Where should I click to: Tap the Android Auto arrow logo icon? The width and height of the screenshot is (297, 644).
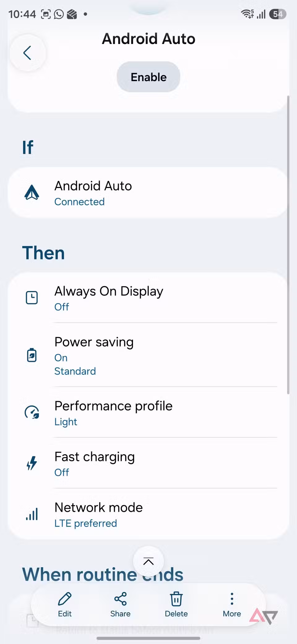coord(32,193)
